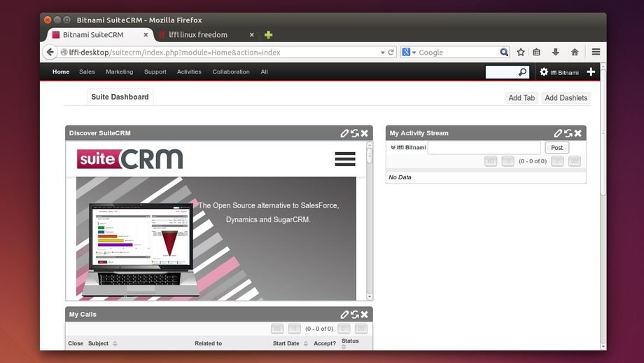Viewport: 644px width, 363px height.
Task: Refresh the Discover SuiteCRM dashlet
Action: pos(355,133)
